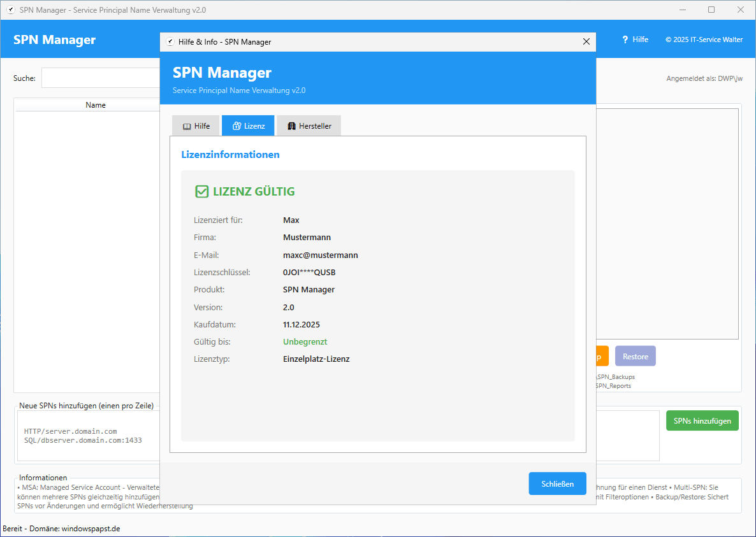The width and height of the screenshot is (756, 537).
Task: Click the Name column header
Action: click(96, 105)
